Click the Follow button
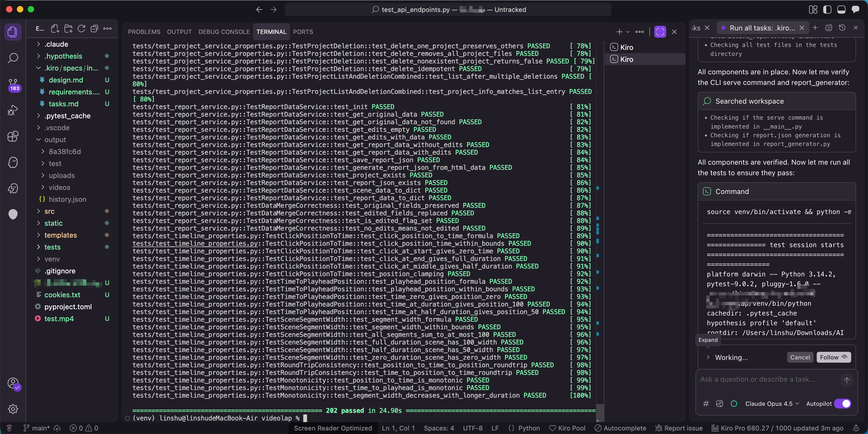The height and width of the screenshot is (434, 868). [x=833, y=357]
